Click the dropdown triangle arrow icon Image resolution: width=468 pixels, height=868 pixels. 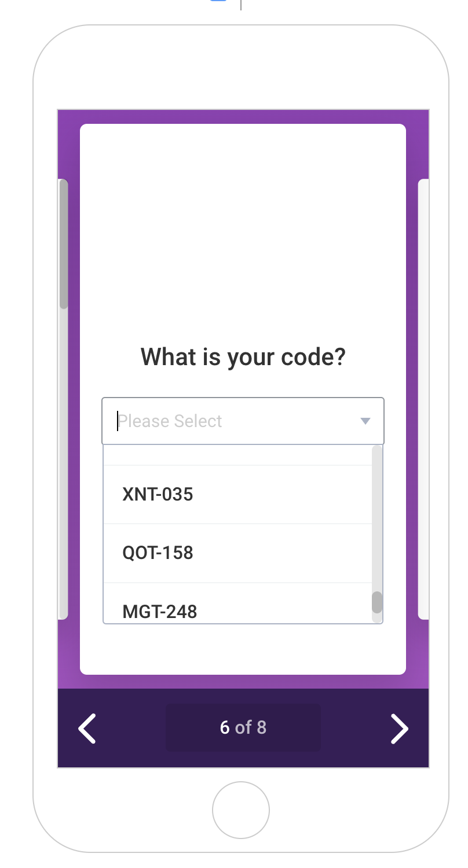[365, 421]
